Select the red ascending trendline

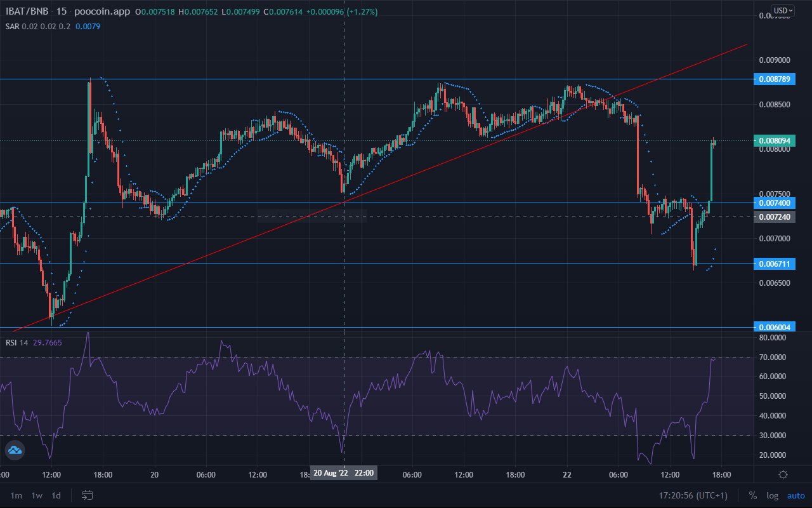coord(381,187)
